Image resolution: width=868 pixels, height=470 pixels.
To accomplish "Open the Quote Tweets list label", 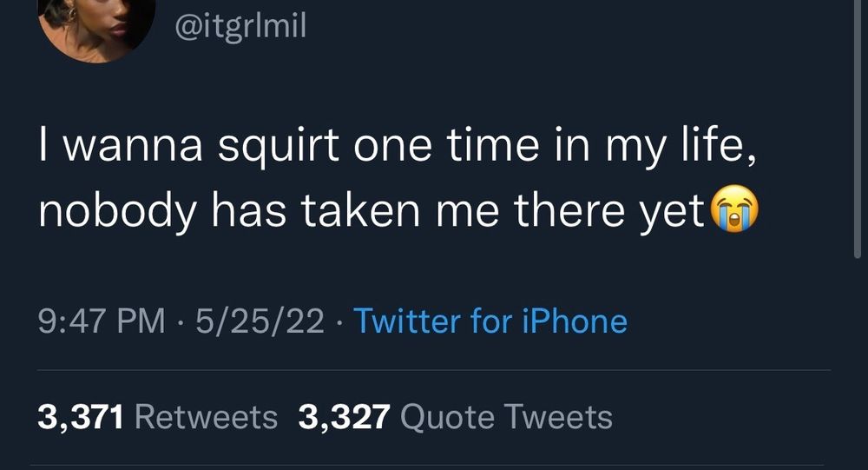I will click(x=506, y=417).
